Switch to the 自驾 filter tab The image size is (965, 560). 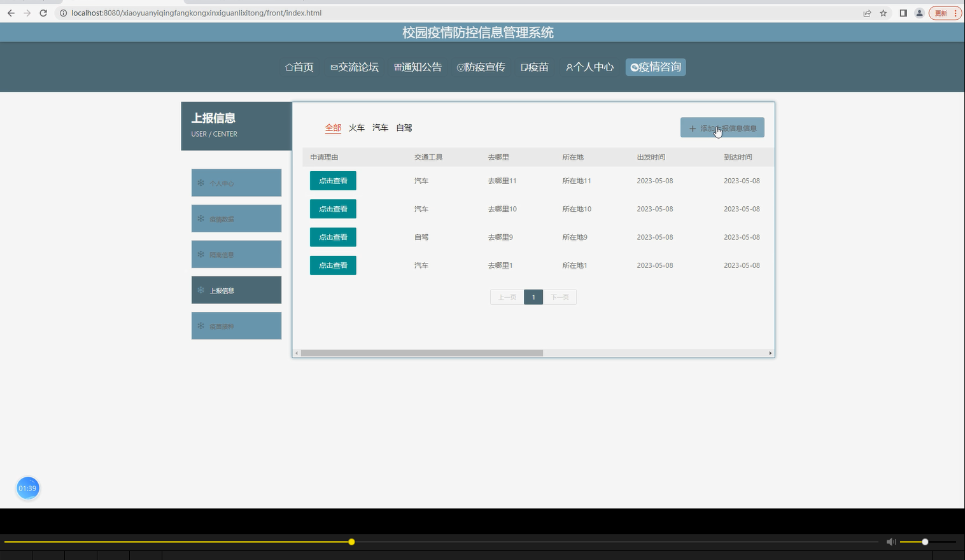click(x=404, y=128)
